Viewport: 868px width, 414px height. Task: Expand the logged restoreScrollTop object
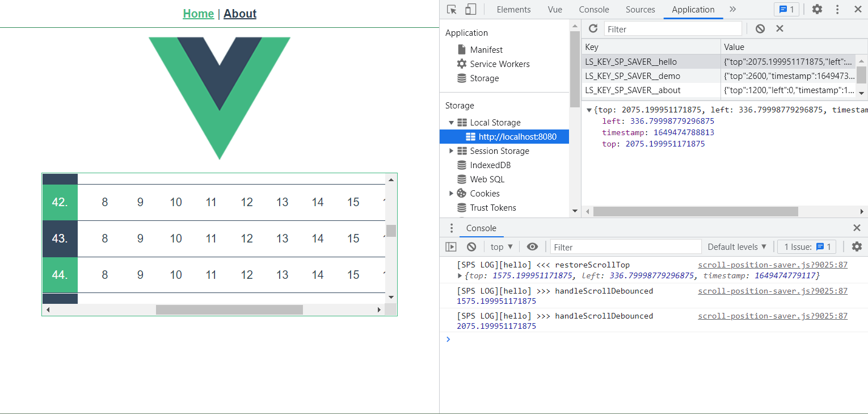tap(460, 276)
